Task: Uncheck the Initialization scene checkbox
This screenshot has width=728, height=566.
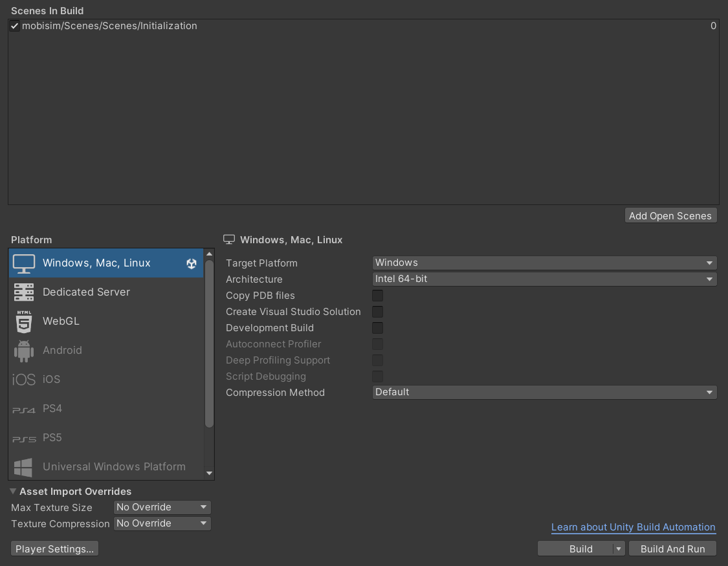Action: [x=14, y=26]
